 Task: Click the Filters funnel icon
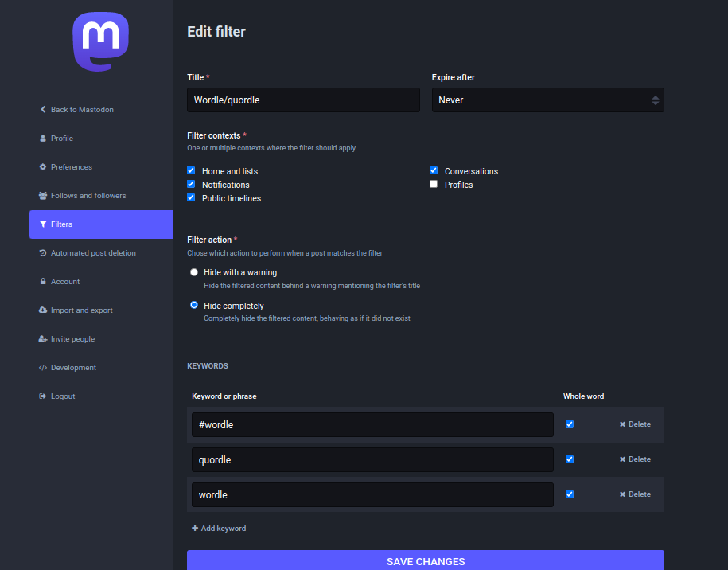point(43,224)
